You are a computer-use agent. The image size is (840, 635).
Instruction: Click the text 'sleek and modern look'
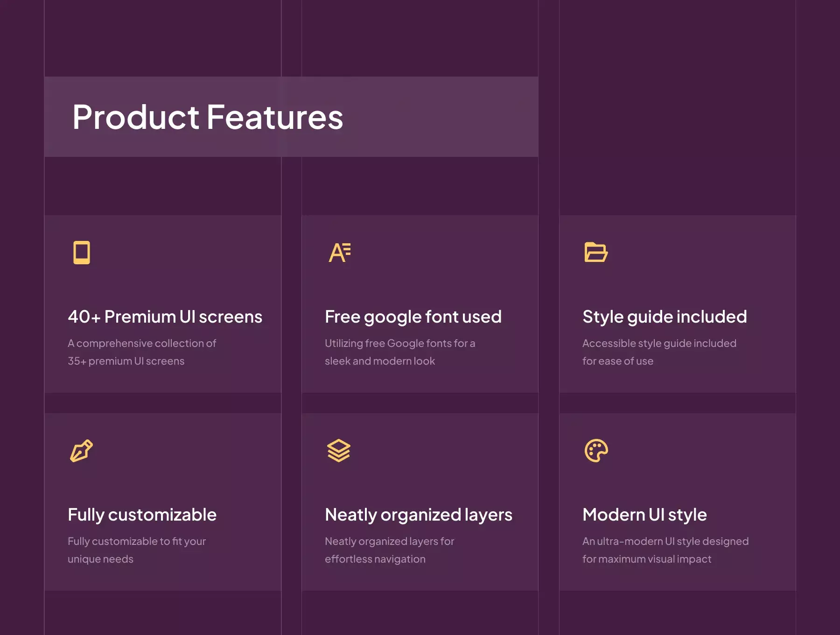[380, 361]
